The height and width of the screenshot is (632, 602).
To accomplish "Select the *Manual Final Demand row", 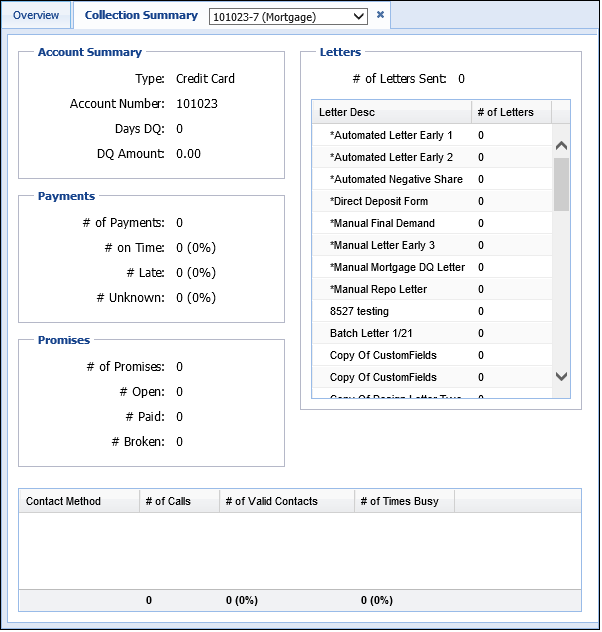I will [x=432, y=223].
